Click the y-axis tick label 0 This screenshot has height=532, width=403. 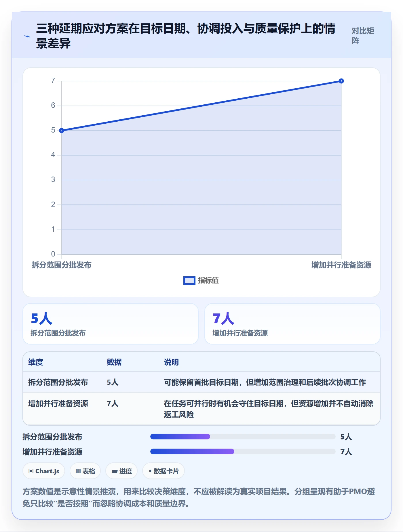pyautogui.click(x=53, y=254)
